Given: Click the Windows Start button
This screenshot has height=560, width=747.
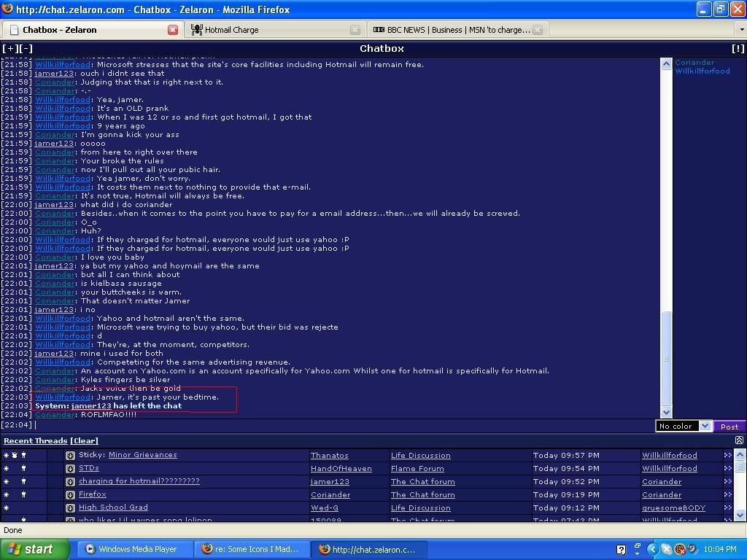Looking at the screenshot, I should [34, 550].
